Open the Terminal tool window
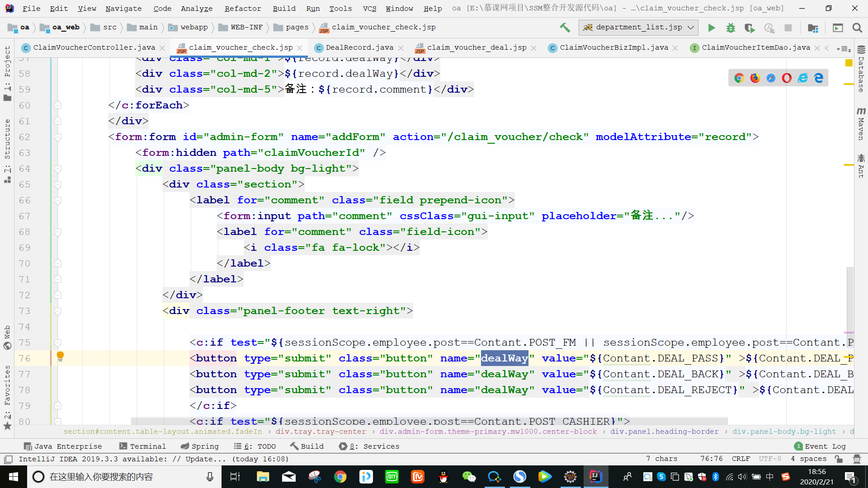This screenshot has height=488, width=868. [x=142, y=446]
